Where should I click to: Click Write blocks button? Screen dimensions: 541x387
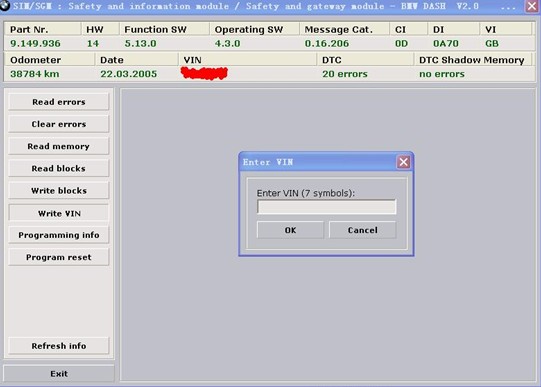(x=59, y=190)
